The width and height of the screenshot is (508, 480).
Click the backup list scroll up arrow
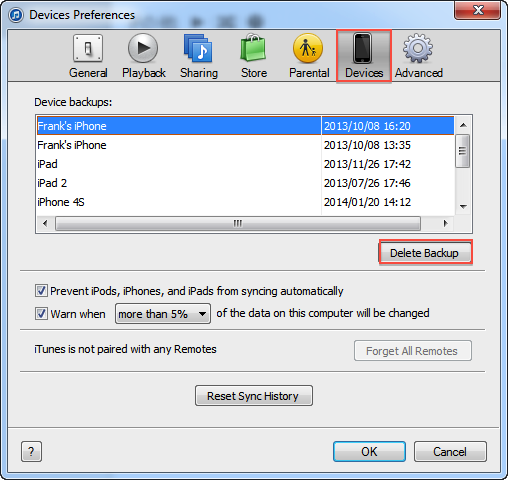click(463, 125)
